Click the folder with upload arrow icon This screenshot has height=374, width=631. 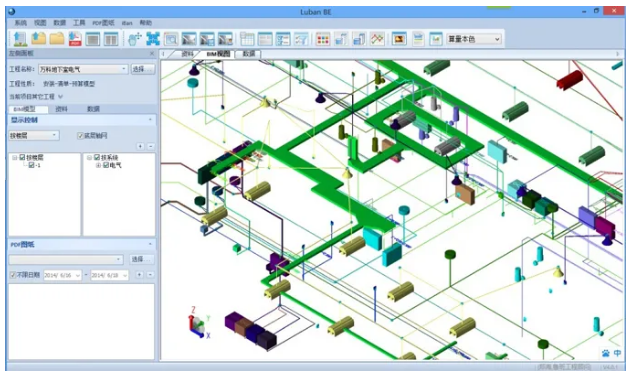39,39
